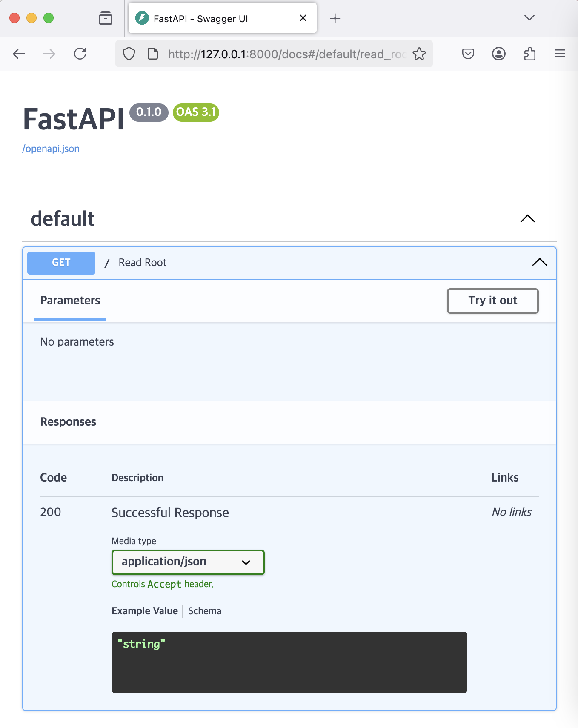This screenshot has height=728, width=578.
Task: Open the Pocket save icon
Action: [468, 54]
